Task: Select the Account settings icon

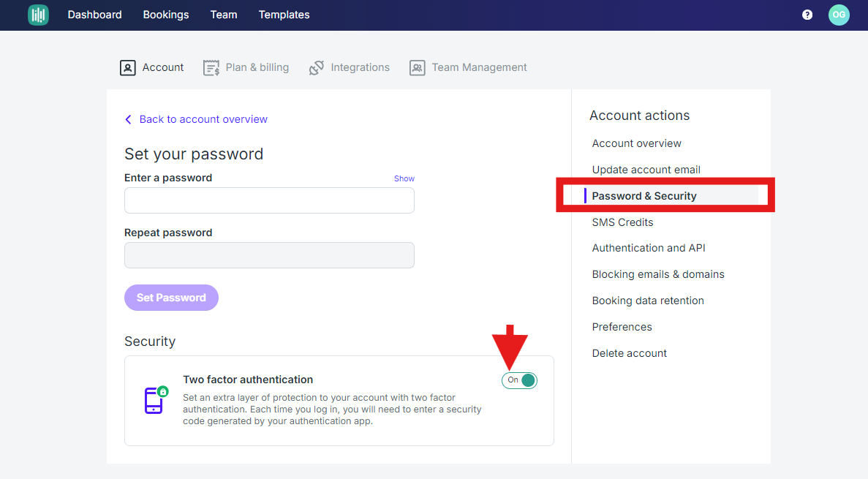Action: [128, 67]
